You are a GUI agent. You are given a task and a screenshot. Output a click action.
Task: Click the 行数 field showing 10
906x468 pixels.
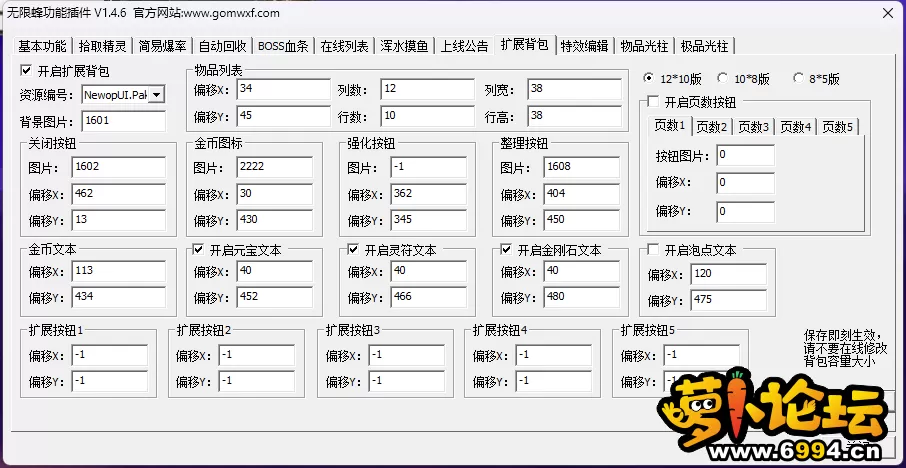(428, 116)
